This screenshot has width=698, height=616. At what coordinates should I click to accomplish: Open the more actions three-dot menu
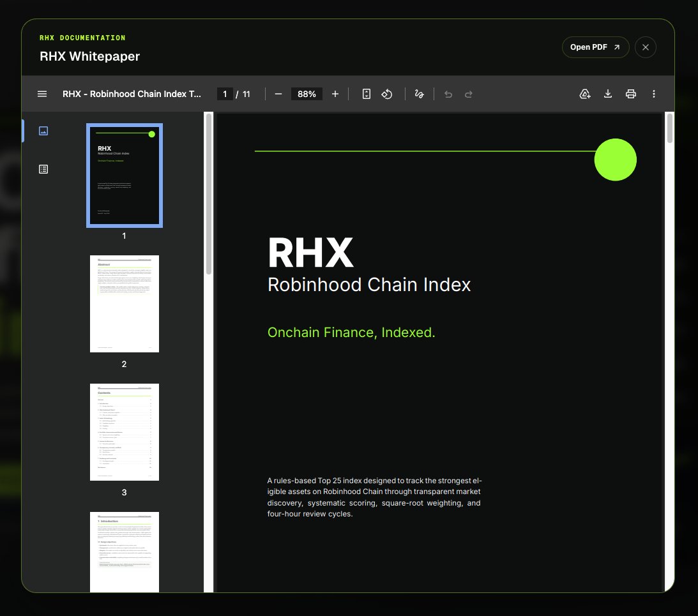653,94
